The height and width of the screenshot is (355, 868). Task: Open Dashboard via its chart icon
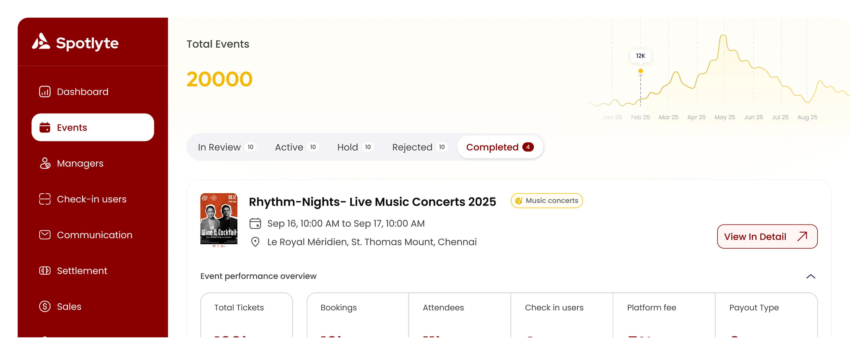(45, 92)
